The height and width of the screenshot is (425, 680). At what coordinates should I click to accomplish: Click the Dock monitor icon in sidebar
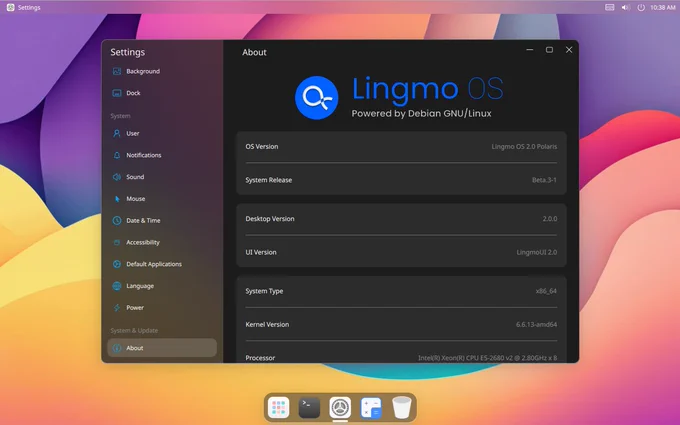click(x=117, y=93)
